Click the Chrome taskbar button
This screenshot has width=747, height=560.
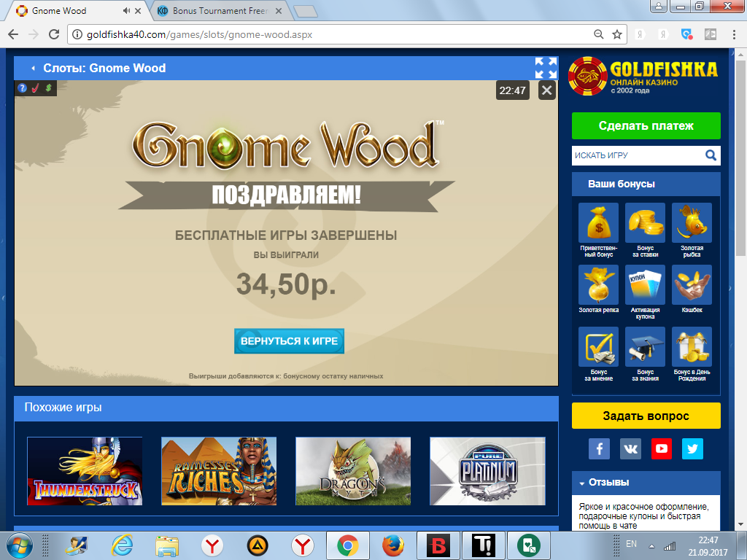(x=348, y=545)
